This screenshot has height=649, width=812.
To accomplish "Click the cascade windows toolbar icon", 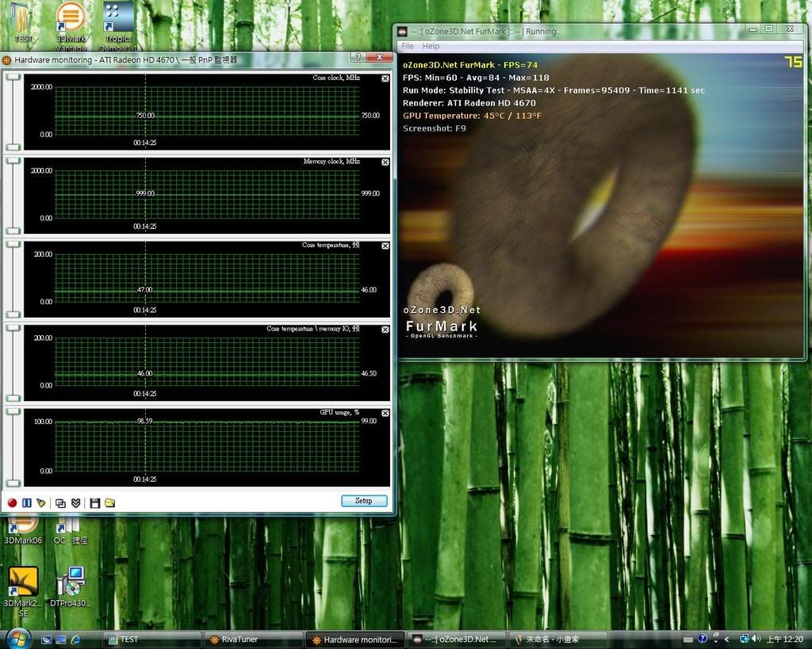I will click(x=60, y=502).
